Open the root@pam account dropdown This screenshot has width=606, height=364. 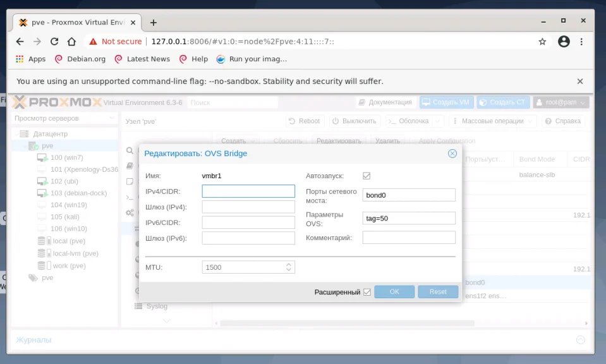(561, 102)
